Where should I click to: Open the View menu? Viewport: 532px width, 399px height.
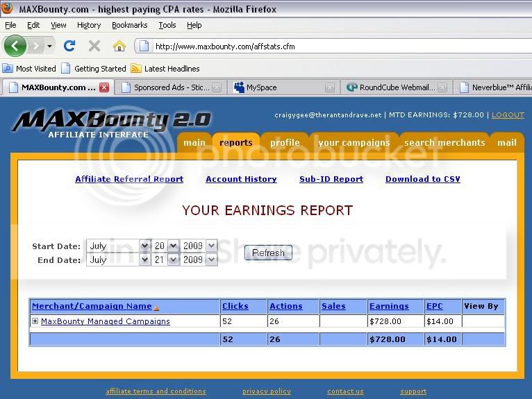(x=58, y=25)
